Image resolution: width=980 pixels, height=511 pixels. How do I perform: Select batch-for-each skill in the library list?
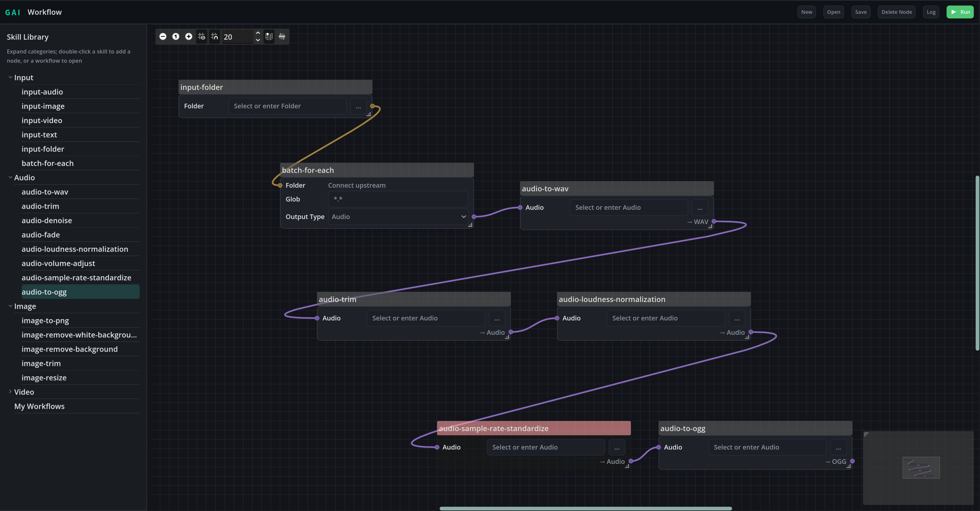80,163
